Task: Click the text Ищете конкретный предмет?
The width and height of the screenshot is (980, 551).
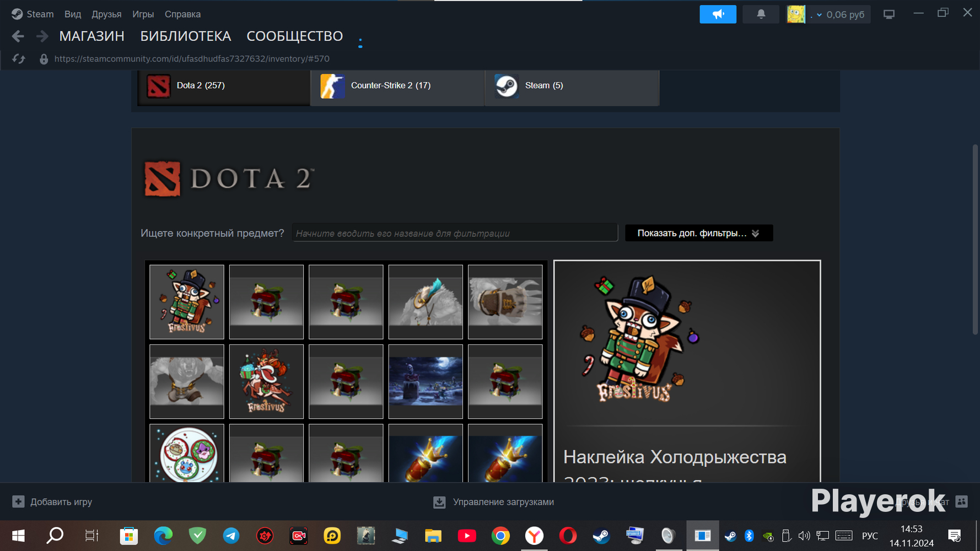Action: (212, 233)
